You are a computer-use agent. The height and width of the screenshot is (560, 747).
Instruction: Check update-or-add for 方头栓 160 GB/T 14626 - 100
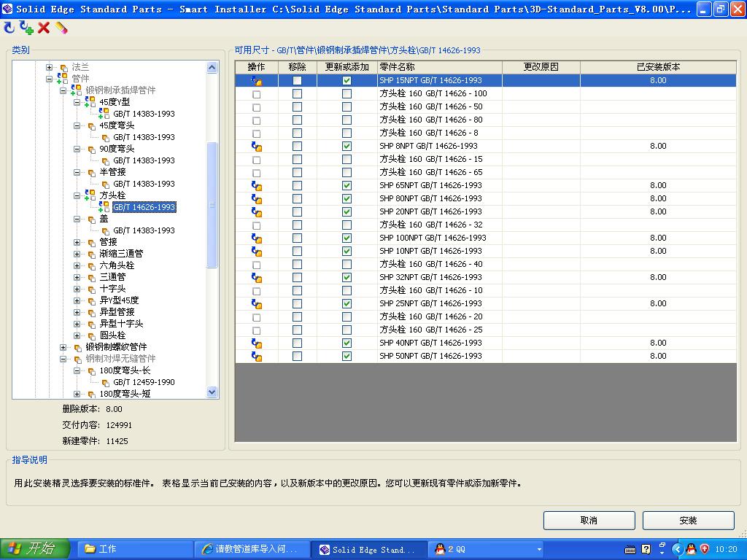(347, 94)
